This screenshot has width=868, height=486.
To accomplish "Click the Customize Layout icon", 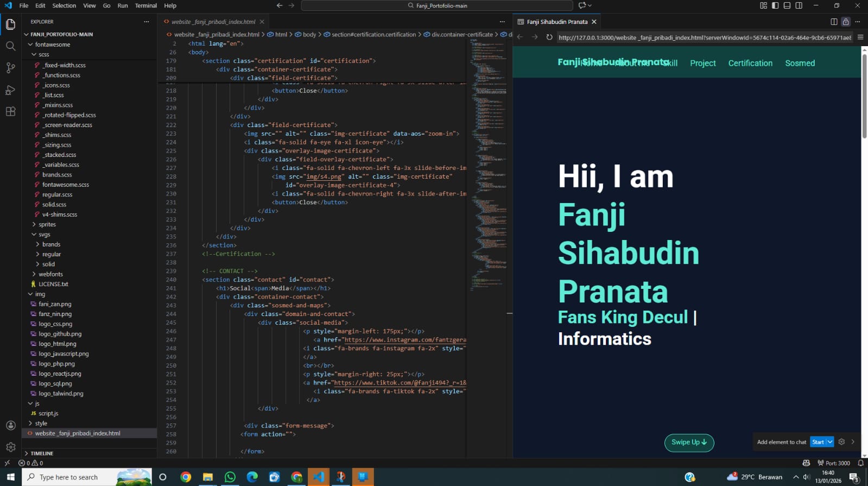I will (763, 5).
